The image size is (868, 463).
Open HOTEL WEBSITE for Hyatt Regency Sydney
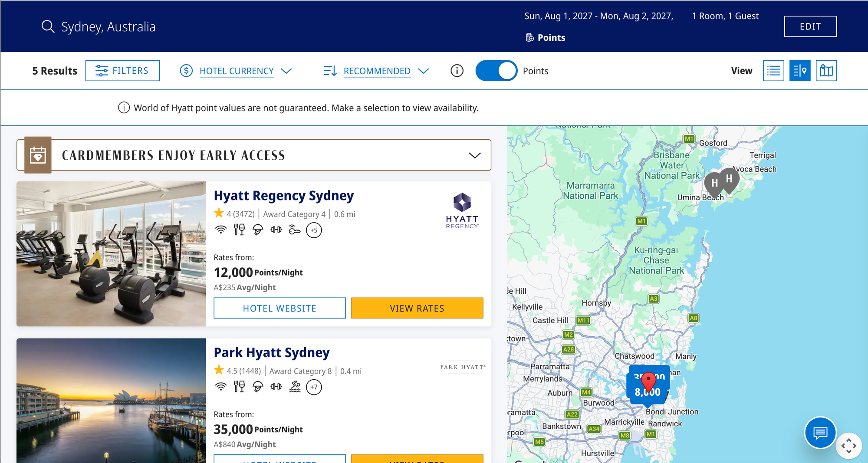tap(279, 308)
